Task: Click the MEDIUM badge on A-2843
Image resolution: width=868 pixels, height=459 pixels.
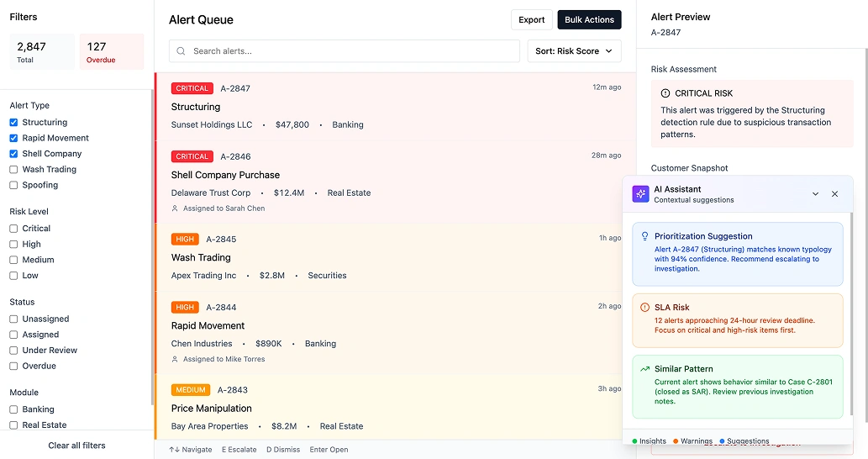Action: click(191, 390)
